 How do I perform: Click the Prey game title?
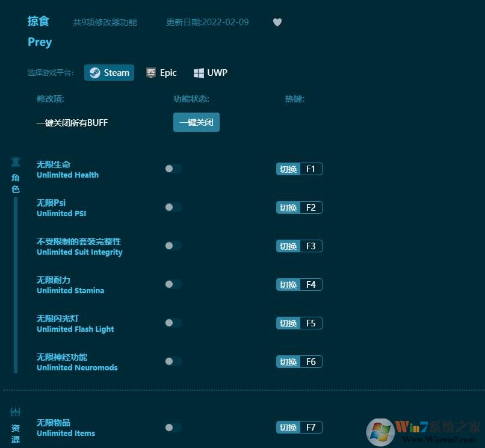pos(40,42)
